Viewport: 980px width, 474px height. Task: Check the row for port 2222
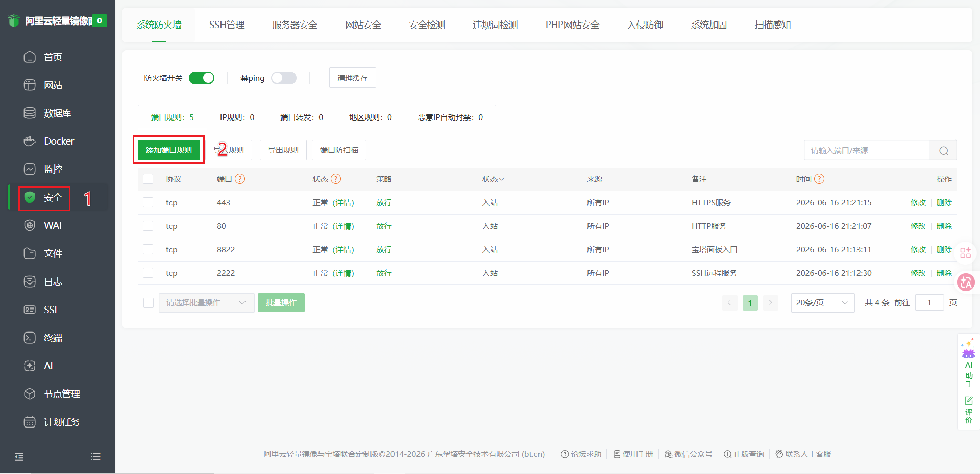click(148, 273)
